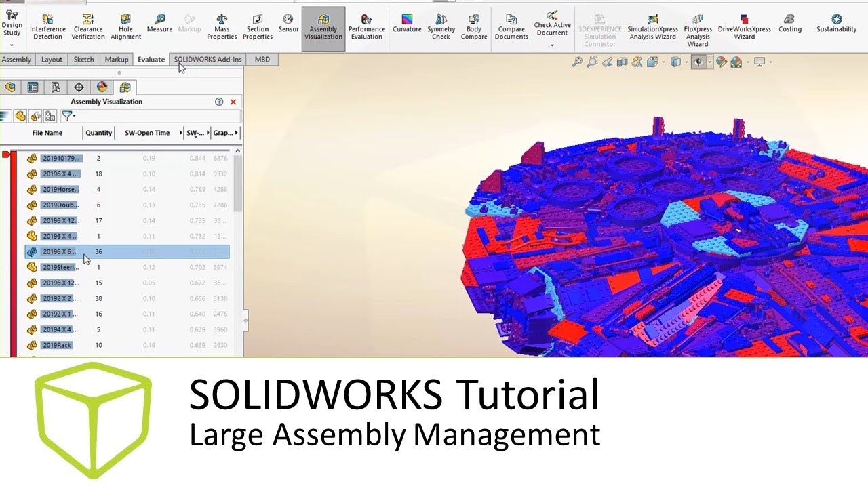868x488 pixels.
Task: Open the filter dropdown in Assembly Visualization
Action: tap(68, 117)
